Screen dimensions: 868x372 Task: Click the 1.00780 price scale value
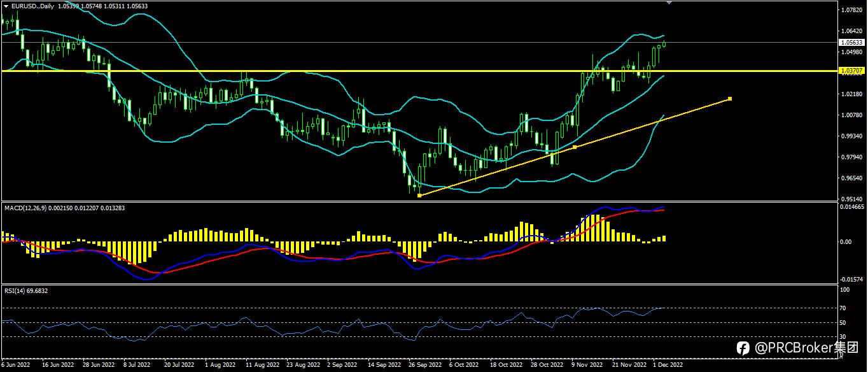851,115
